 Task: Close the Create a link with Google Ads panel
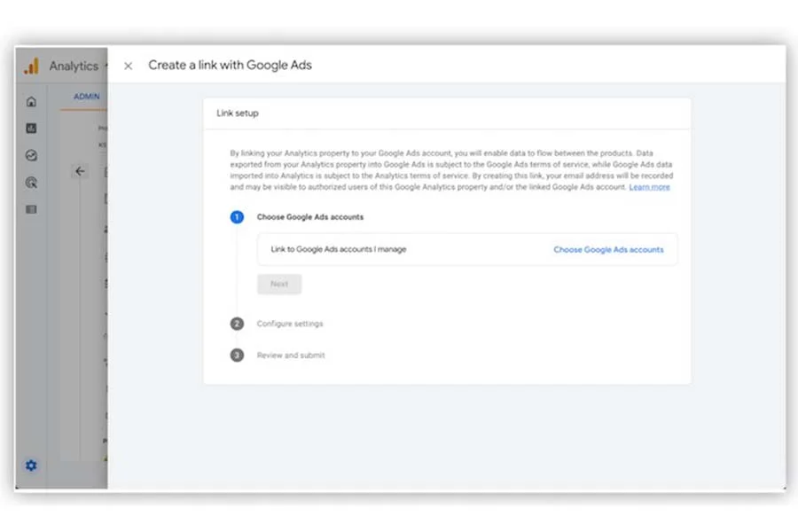click(x=129, y=66)
